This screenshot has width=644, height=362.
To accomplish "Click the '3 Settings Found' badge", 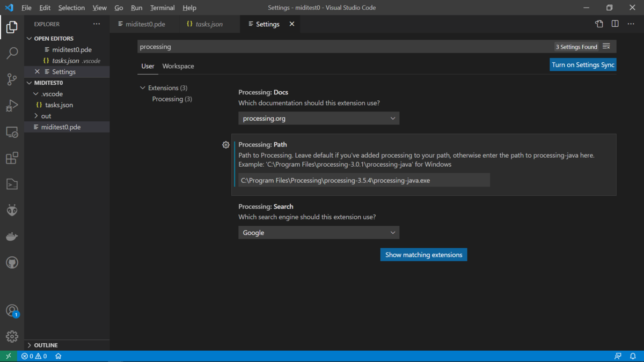I will click(x=576, y=47).
